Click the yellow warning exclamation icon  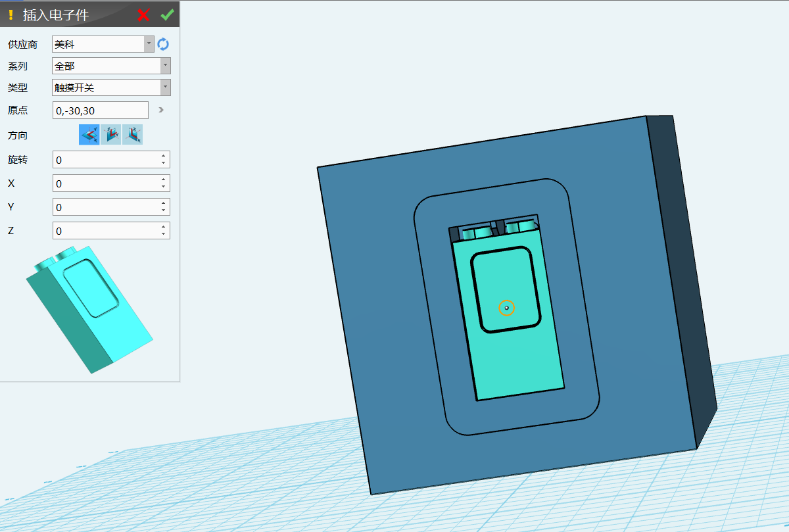click(x=11, y=14)
